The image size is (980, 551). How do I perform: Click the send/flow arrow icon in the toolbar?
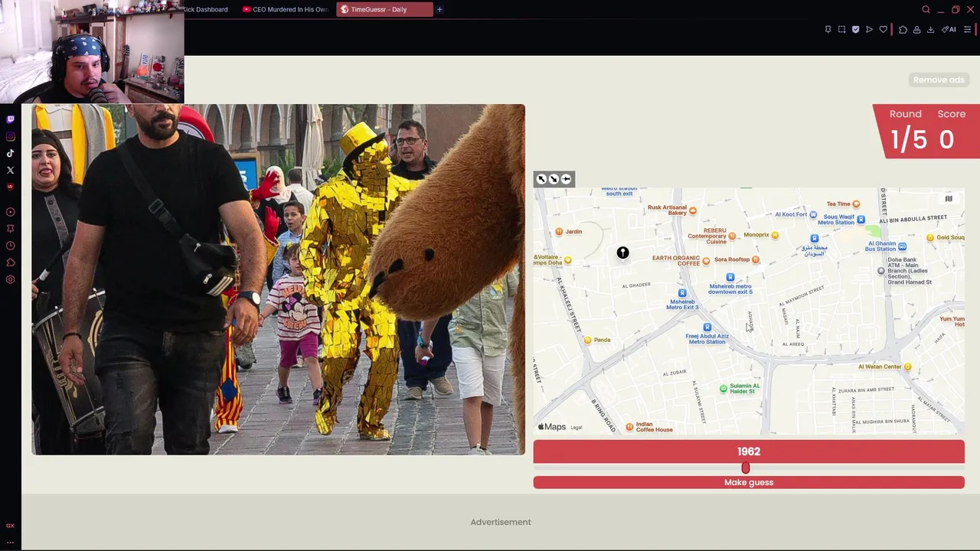[x=869, y=30]
